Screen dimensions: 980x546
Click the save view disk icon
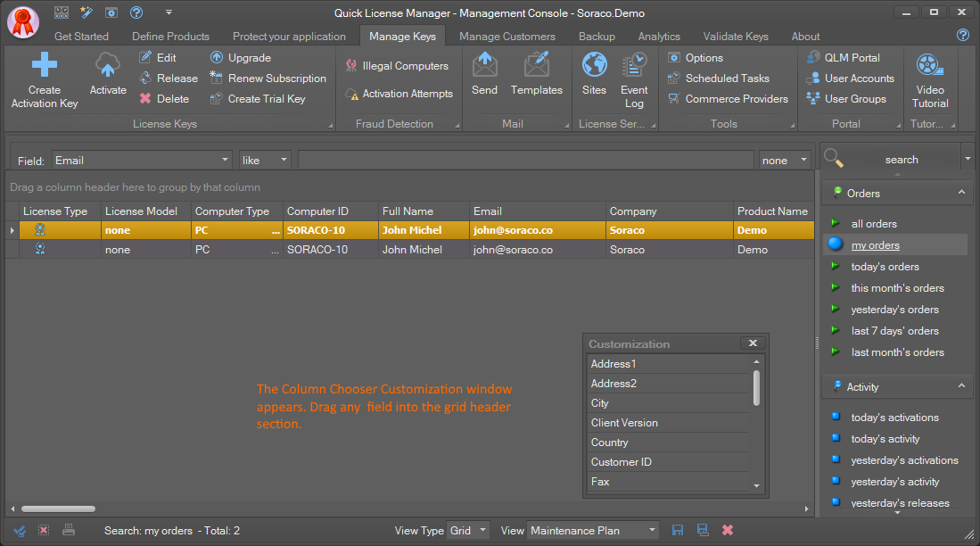coord(678,530)
